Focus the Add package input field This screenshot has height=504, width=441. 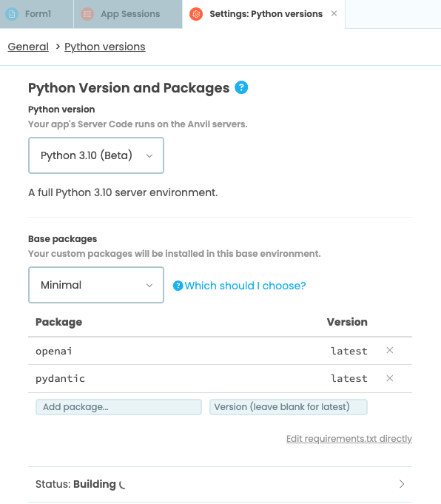[118, 407]
